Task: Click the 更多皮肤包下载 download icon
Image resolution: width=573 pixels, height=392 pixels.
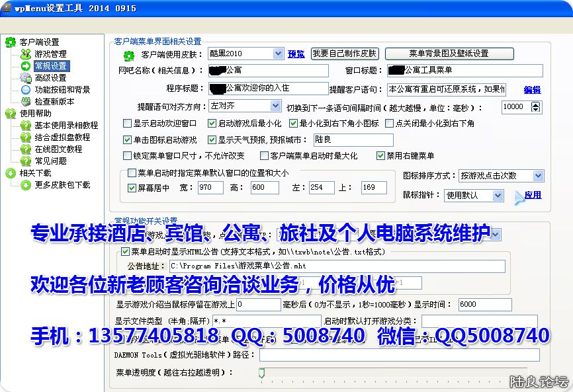Action: click(26, 185)
